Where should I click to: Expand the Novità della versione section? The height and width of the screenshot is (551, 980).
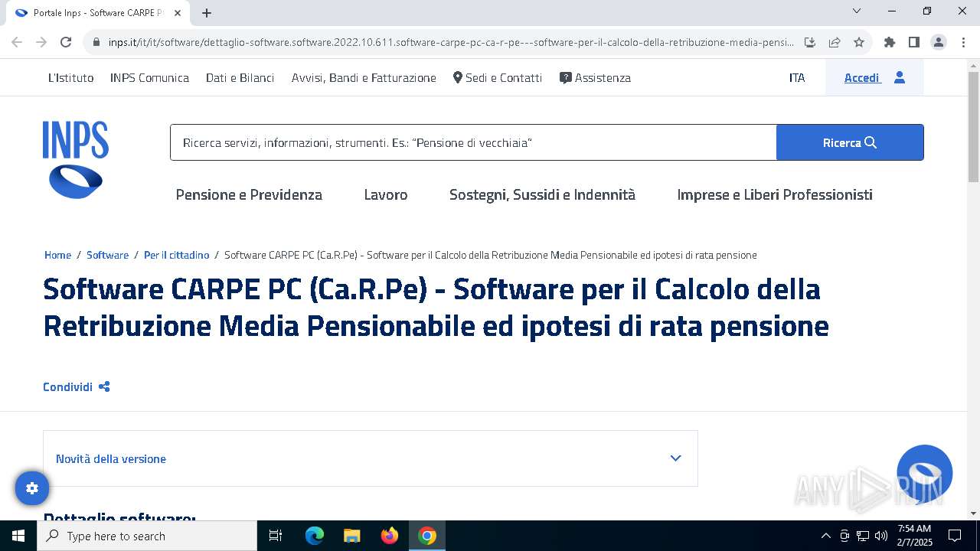tap(371, 458)
